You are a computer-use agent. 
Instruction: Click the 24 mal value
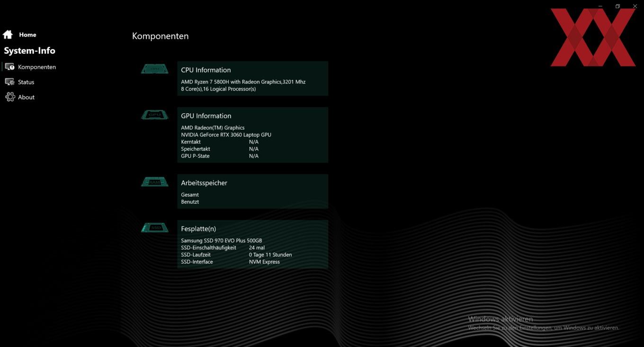pyautogui.click(x=257, y=247)
